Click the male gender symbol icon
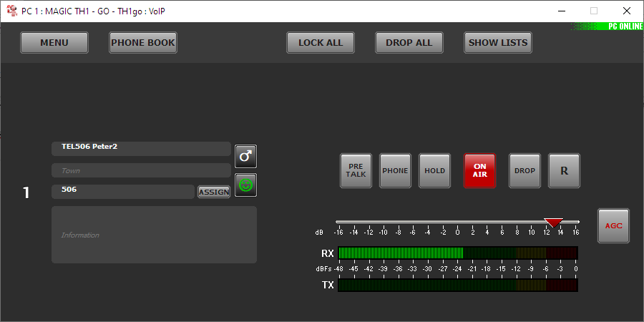 [245, 156]
